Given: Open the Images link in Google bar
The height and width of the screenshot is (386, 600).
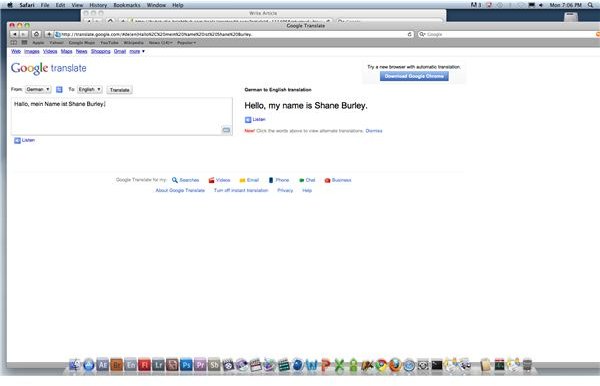Looking at the screenshot, I should (31, 51).
